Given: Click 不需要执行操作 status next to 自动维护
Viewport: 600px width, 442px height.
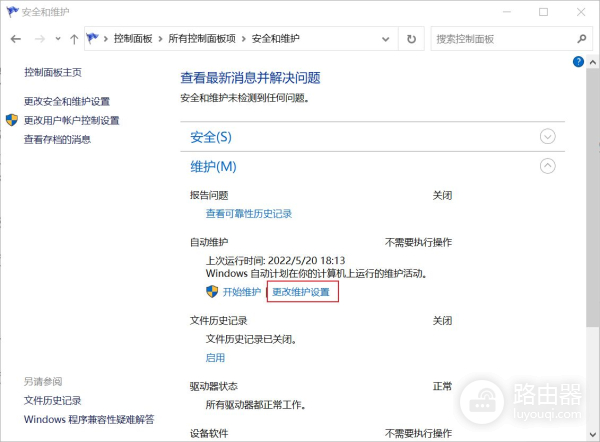Looking at the screenshot, I should [418, 242].
